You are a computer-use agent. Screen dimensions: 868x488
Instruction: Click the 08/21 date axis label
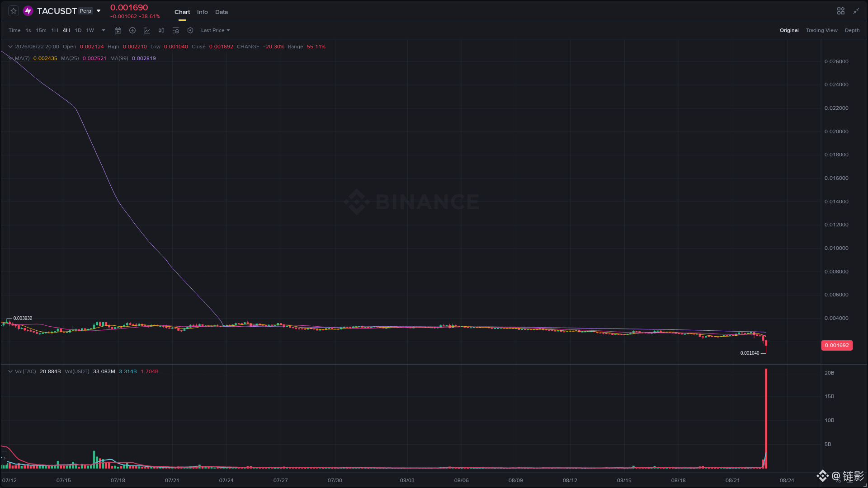point(733,480)
